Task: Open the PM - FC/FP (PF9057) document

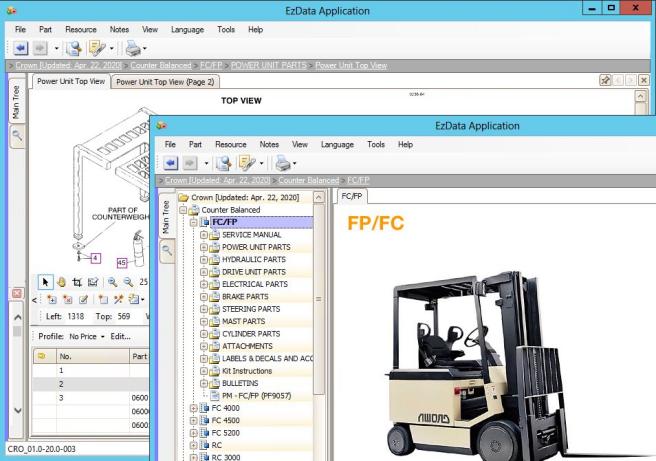Action: pyautogui.click(x=265, y=395)
